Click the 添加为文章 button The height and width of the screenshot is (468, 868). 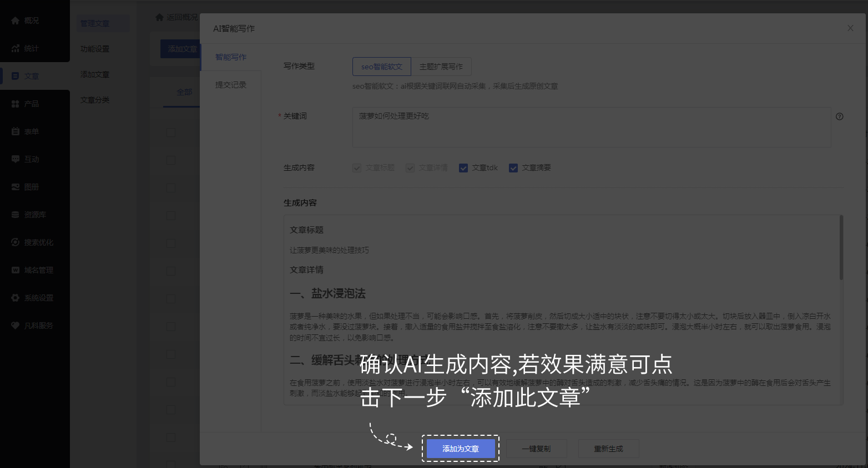(460, 449)
